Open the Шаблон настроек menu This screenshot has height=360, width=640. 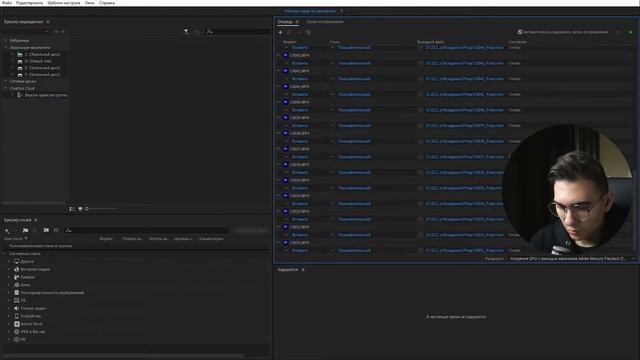click(64, 3)
